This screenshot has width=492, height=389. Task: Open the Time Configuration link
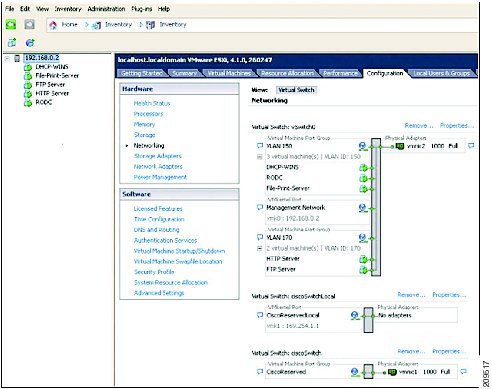click(x=159, y=219)
